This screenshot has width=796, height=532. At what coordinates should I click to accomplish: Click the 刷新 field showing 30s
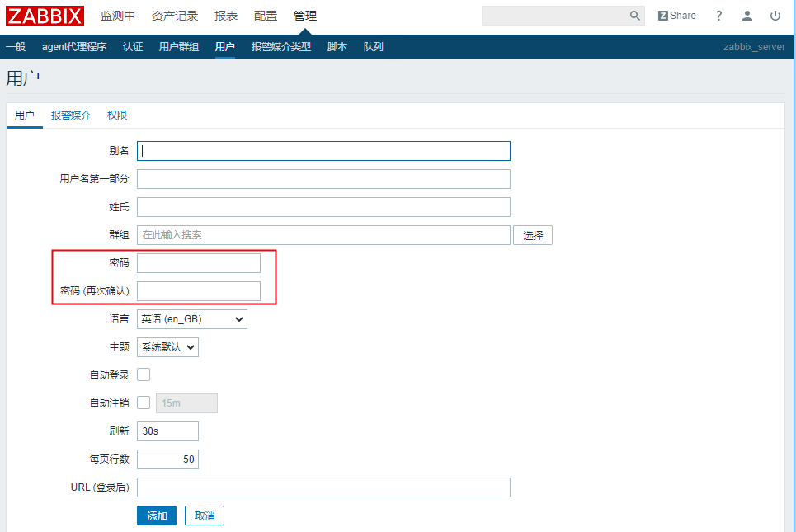point(167,431)
